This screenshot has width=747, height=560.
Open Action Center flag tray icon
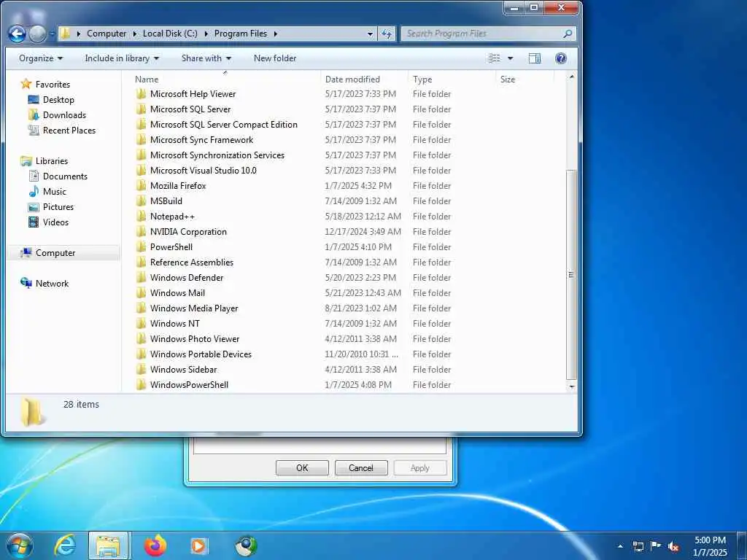click(x=656, y=546)
